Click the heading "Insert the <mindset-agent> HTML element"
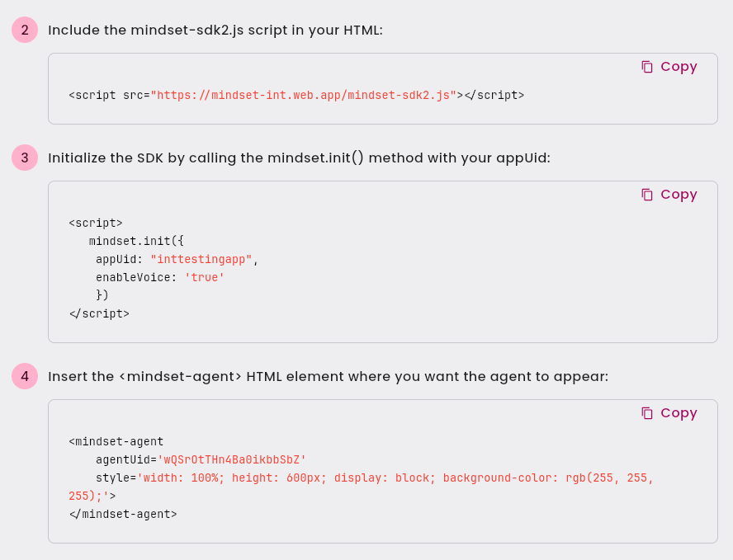 (x=329, y=376)
